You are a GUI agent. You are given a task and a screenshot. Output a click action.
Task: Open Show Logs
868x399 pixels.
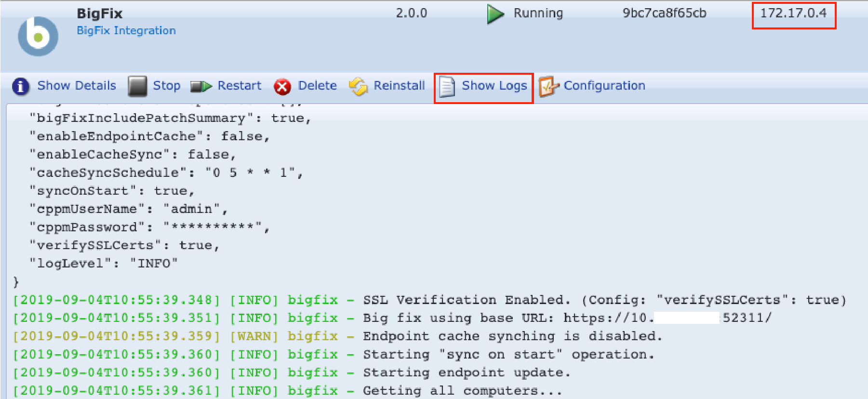[x=494, y=86]
